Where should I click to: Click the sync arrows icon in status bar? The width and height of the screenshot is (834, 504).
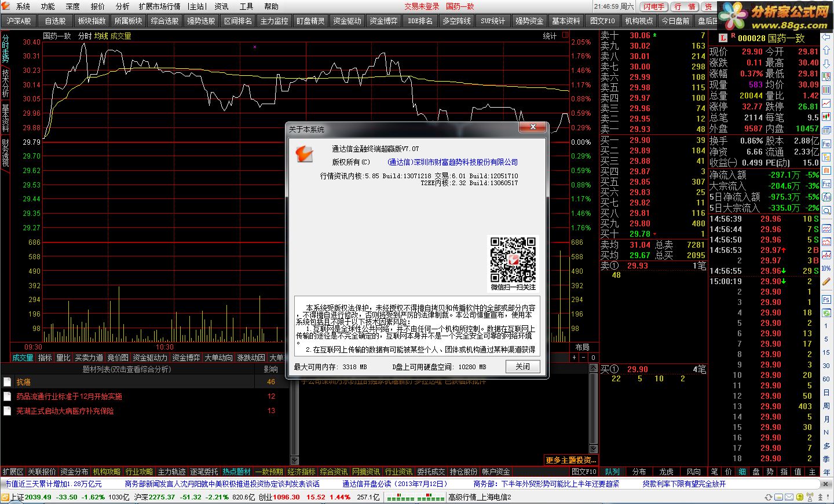pyautogui.click(x=769, y=497)
